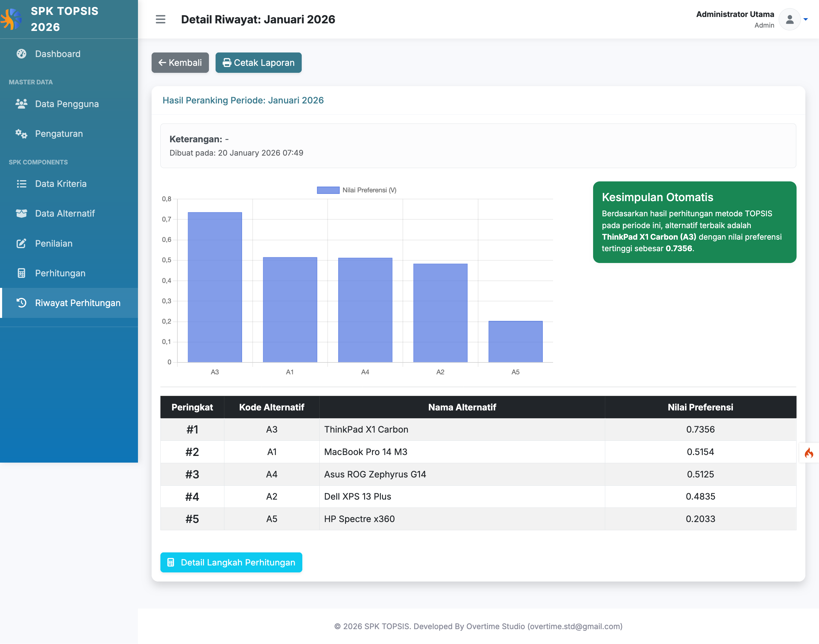Click the 0.7356 value in the table
Viewport: 819px width, 644px height.
click(x=700, y=430)
